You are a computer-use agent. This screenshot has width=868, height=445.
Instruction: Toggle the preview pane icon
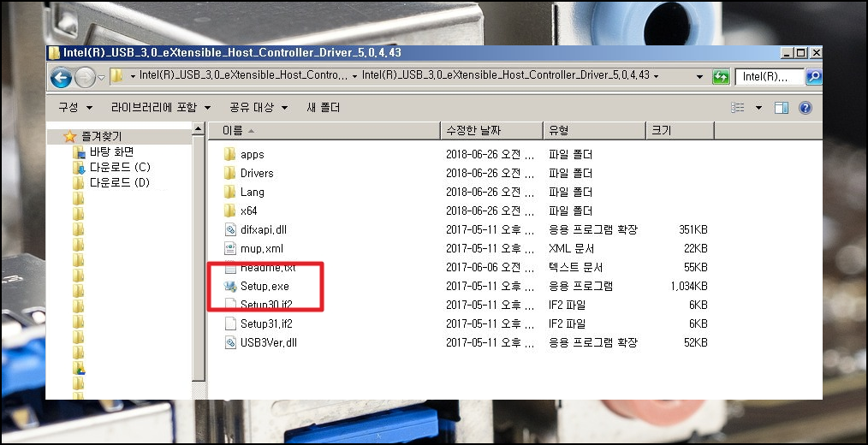click(782, 107)
